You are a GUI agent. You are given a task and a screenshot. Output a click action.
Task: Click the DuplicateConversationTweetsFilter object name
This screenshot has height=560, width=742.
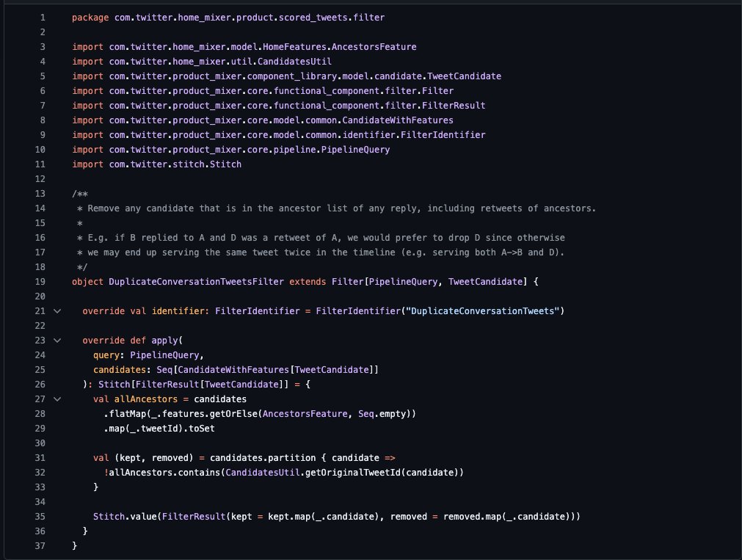(x=197, y=282)
